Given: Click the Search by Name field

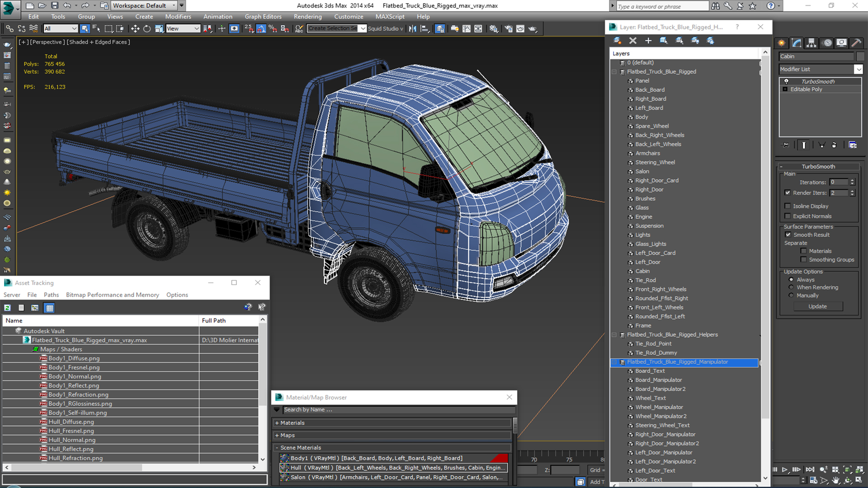Looking at the screenshot, I should click(399, 409).
